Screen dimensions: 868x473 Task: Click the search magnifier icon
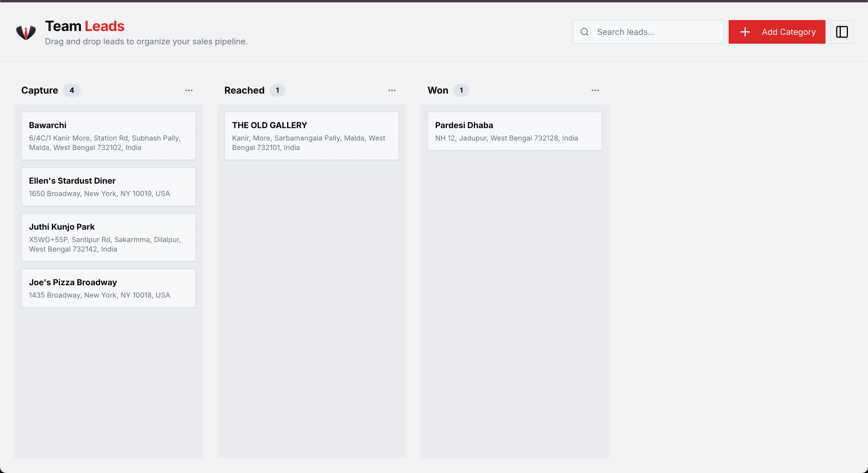(584, 32)
